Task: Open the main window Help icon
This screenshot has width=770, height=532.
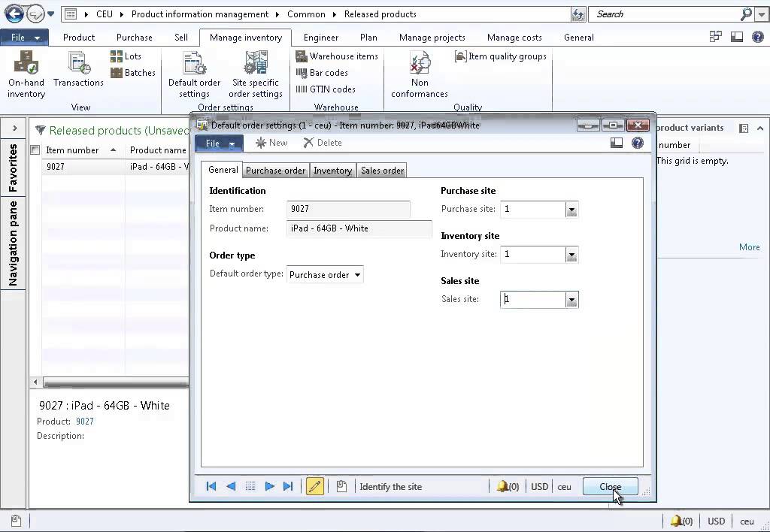Action: pos(758,37)
